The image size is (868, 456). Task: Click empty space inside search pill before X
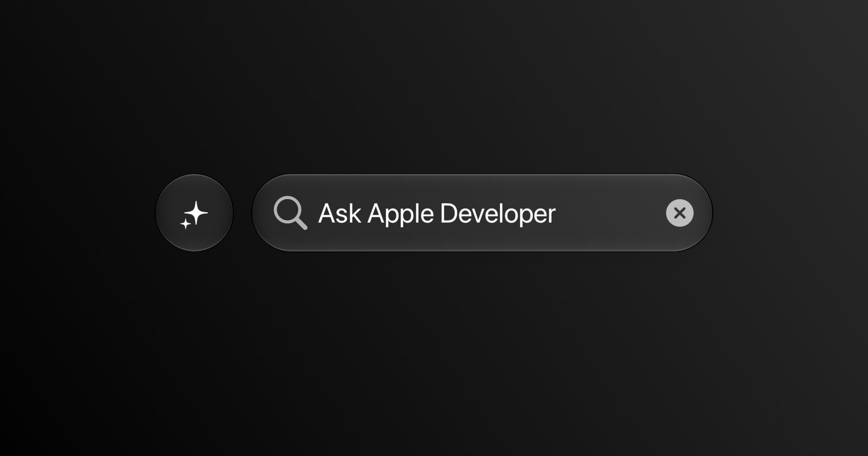[610, 213]
